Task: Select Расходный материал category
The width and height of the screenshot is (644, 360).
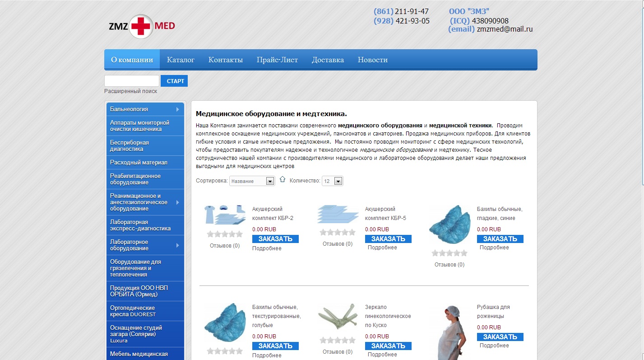Action: pos(145,163)
